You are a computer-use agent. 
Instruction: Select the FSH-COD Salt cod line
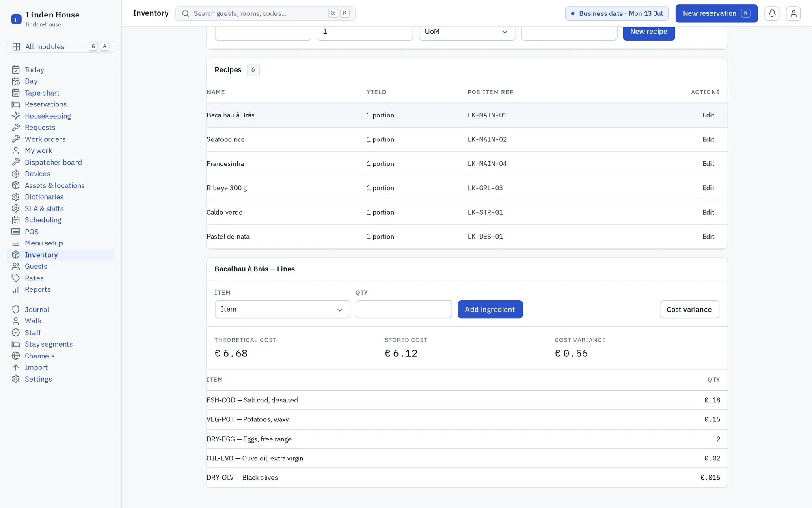[467, 400]
